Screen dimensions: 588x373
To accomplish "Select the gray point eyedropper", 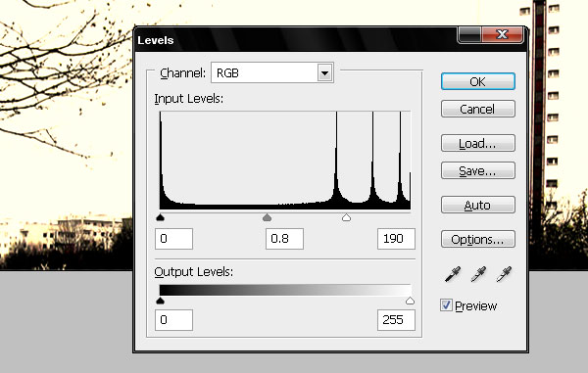I will [x=478, y=274].
